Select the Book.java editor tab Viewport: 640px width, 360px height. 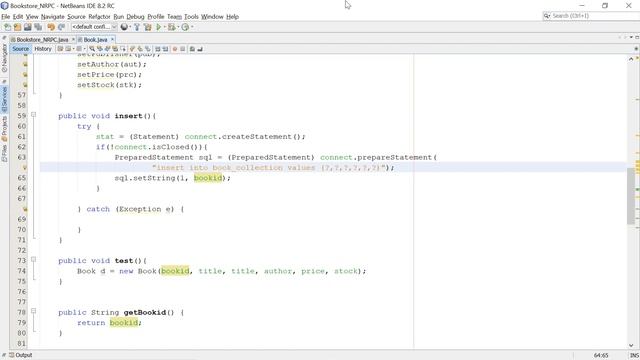pyautogui.click(x=95, y=40)
